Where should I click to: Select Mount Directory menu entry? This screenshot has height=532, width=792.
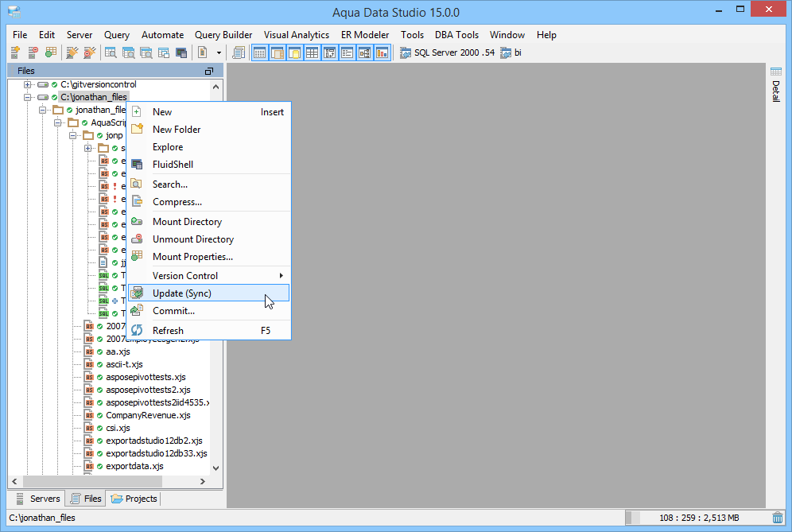208,222
